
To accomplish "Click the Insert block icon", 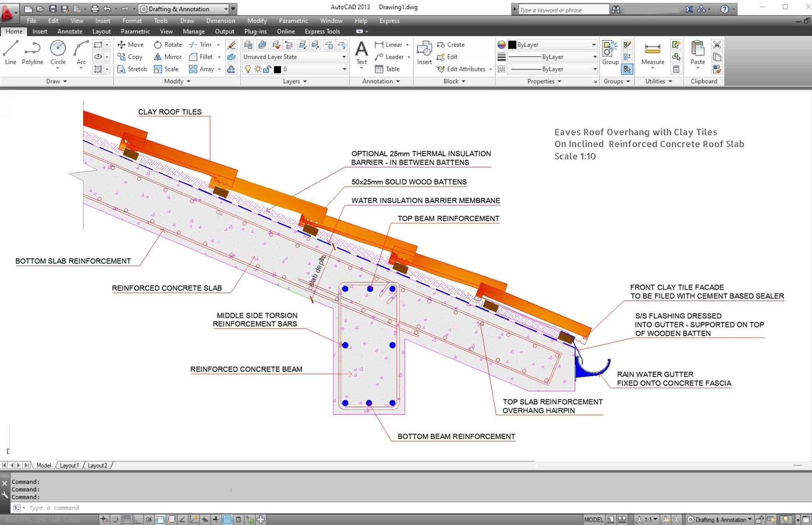I will [424, 52].
